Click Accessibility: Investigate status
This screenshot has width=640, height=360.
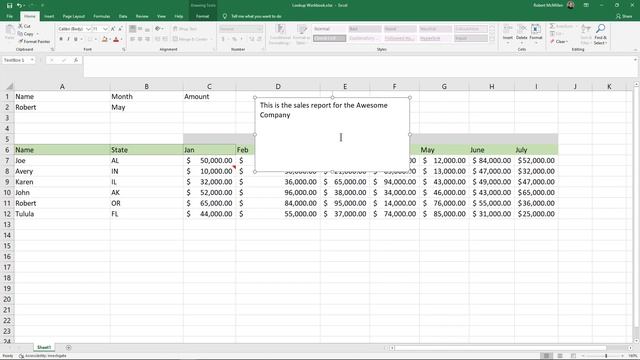pyautogui.click(x=42, y=356)
